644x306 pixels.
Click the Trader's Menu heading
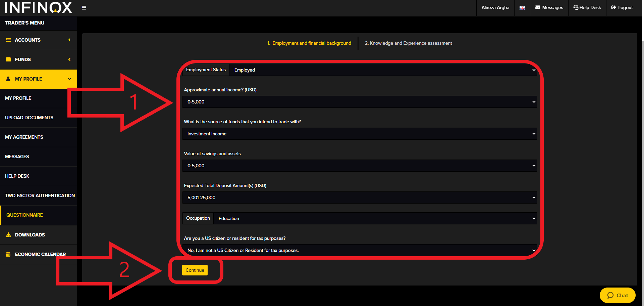(x=25, y=23)
